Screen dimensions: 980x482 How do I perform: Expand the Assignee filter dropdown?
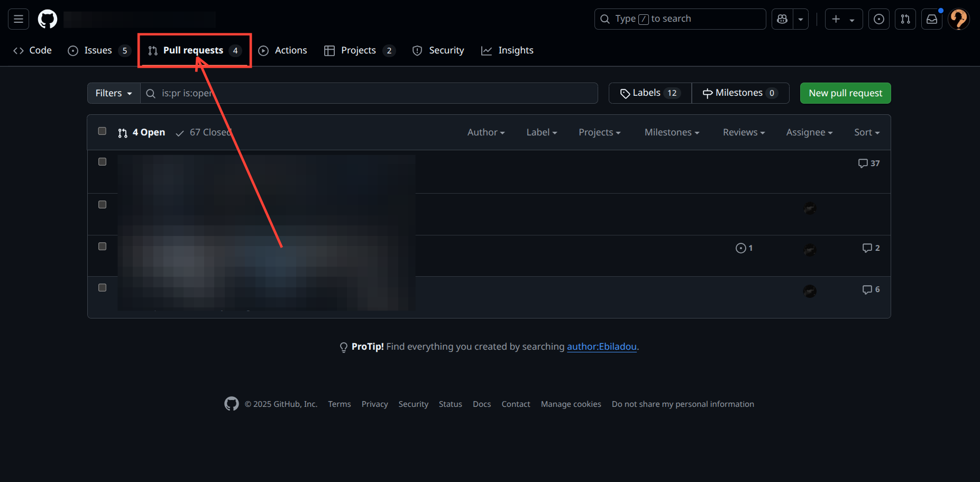pyautogui.click(x=809, y=132)
